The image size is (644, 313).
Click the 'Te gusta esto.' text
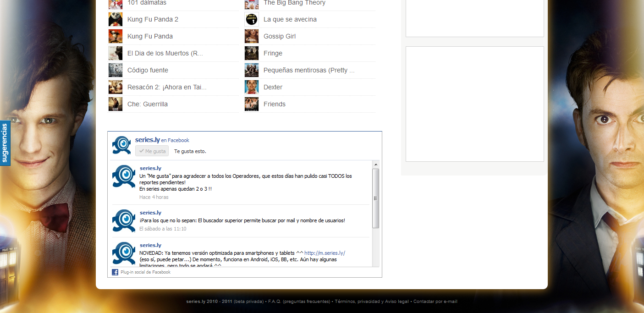(x=190, y=151)
